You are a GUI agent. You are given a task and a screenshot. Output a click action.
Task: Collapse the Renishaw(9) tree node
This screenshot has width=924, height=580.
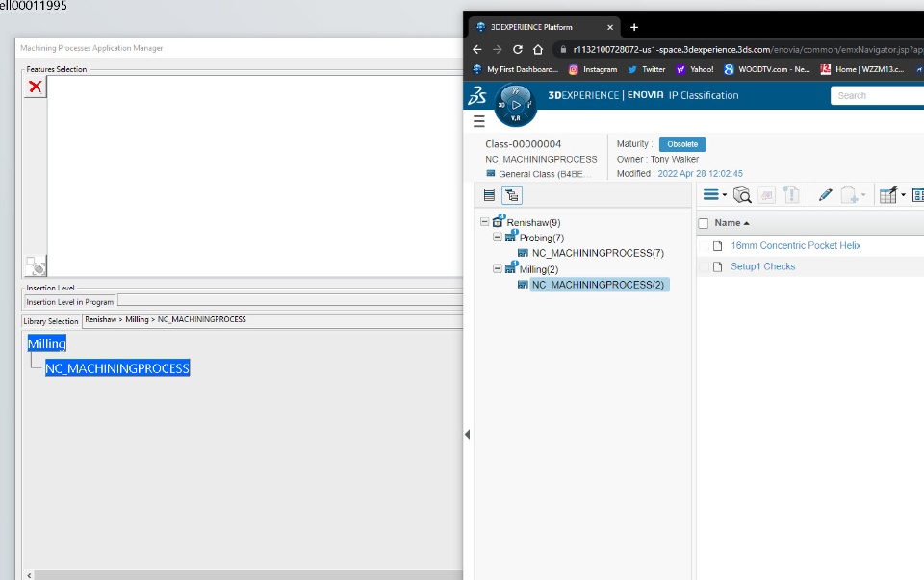point(484,222)
